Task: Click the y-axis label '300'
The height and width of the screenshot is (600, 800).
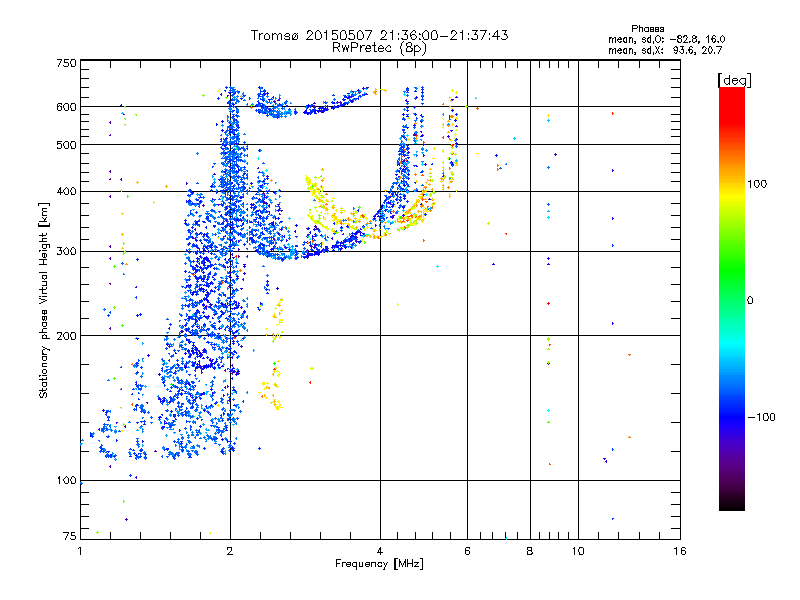Action: (x=66, y=252)
